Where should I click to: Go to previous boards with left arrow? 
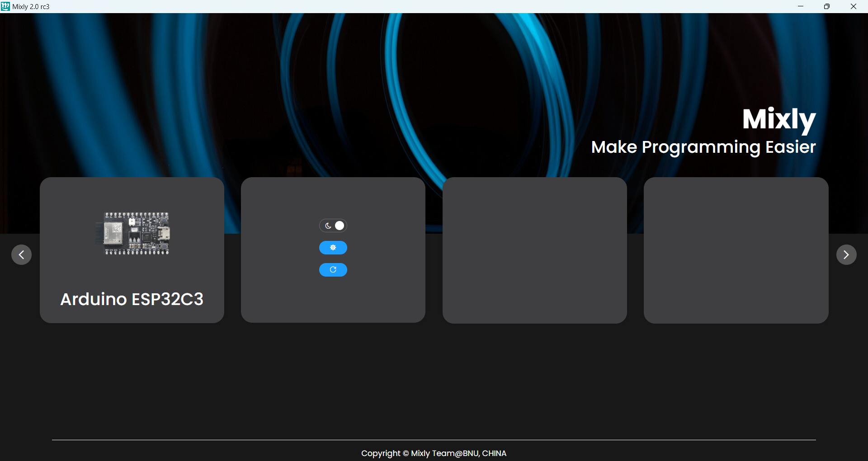coord(21,255)
